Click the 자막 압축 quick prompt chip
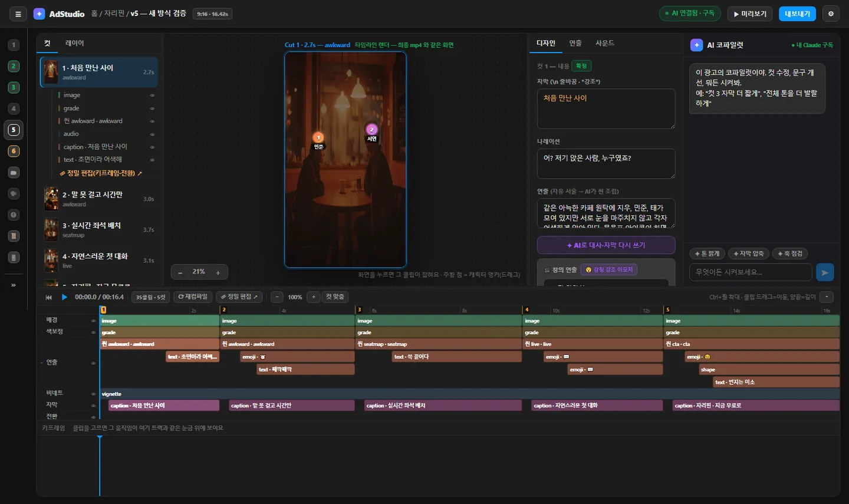The width and height of the screenshot is (849, 504). (748, 253)
